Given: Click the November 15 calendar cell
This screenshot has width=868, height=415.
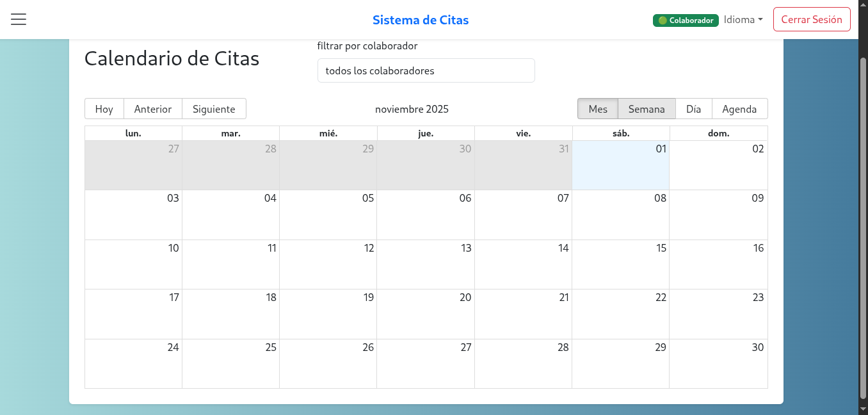Looking at the screenshot, I should click(620, 264).
